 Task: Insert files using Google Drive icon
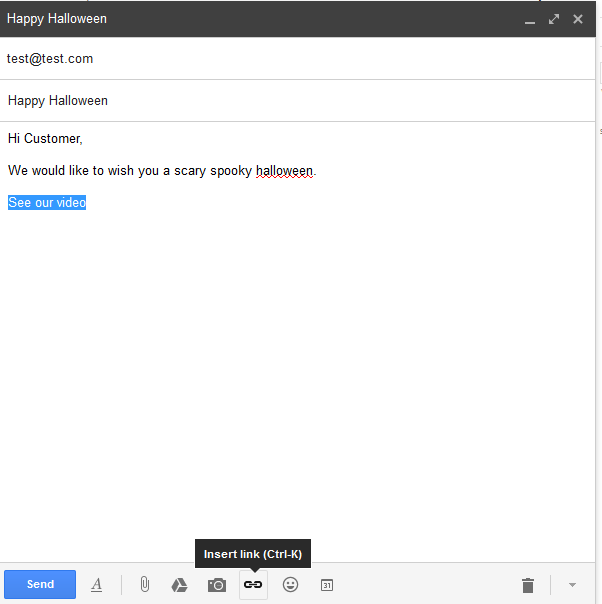(179, 585)
